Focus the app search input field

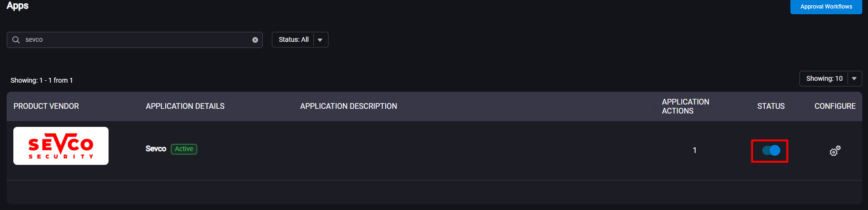coord(135,40)
